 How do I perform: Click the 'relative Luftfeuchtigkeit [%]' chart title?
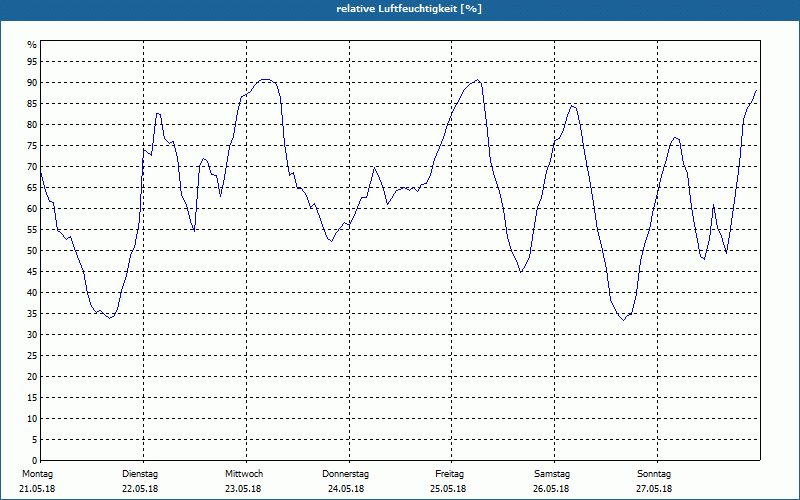[409, 9]
